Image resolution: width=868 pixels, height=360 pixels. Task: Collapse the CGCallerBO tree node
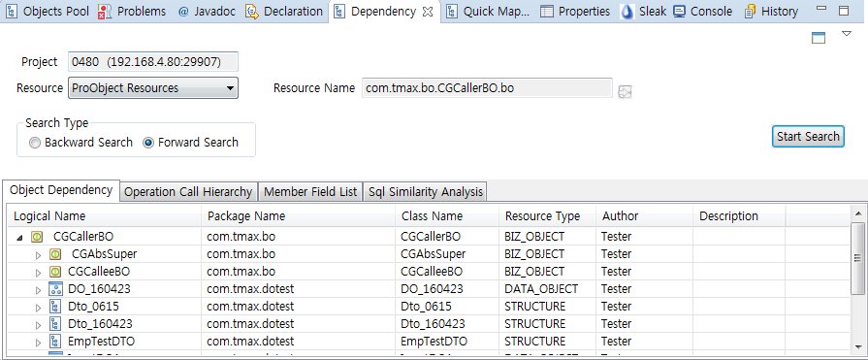[20, 238]
